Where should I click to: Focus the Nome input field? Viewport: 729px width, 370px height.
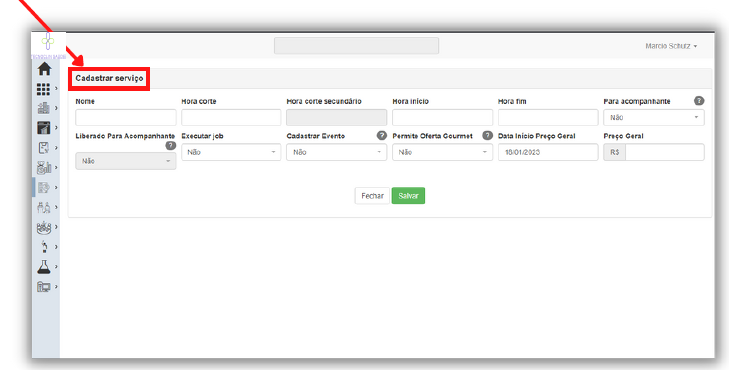[x=126, y=118]
